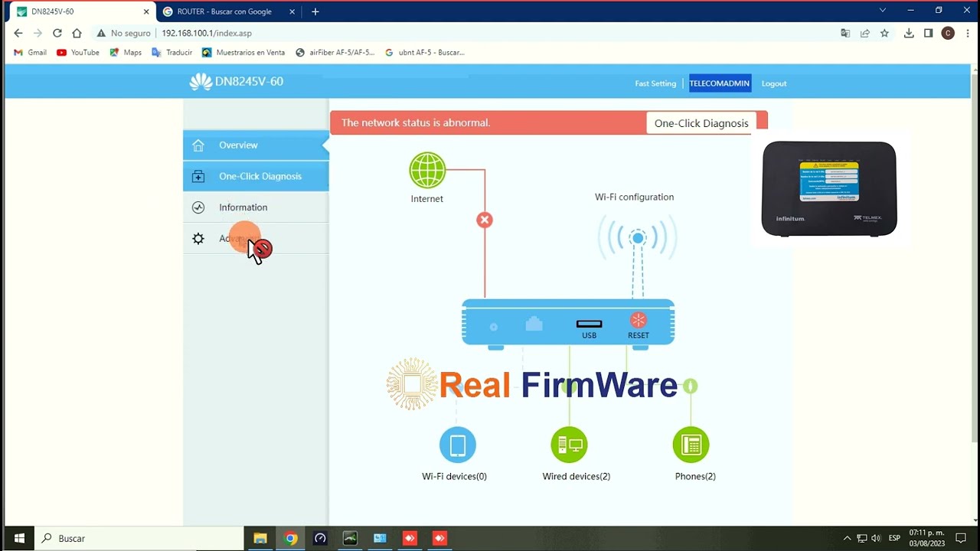Open a new browser tab
The height and width of the screenshot is (551, 980).
(315, 11)
